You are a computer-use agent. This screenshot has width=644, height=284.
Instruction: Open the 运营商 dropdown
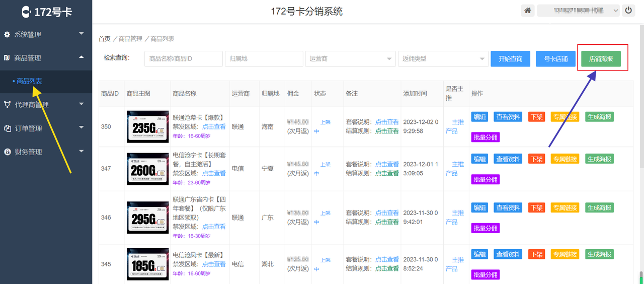350,58
